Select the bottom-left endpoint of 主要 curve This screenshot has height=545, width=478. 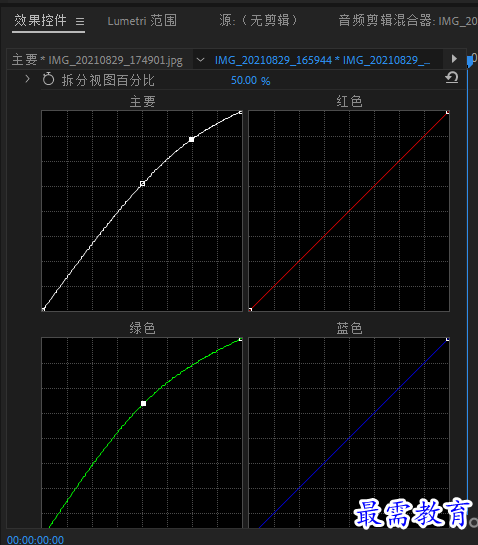43,309
